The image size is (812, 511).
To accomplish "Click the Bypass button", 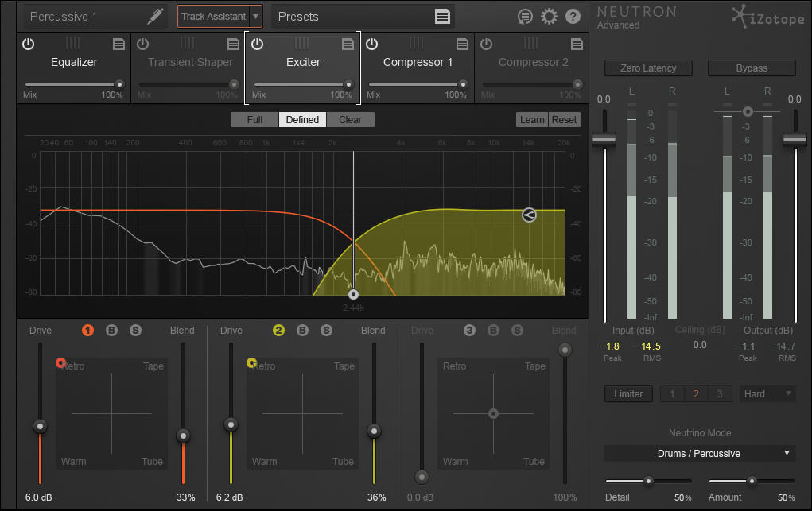I will (752, 68).
